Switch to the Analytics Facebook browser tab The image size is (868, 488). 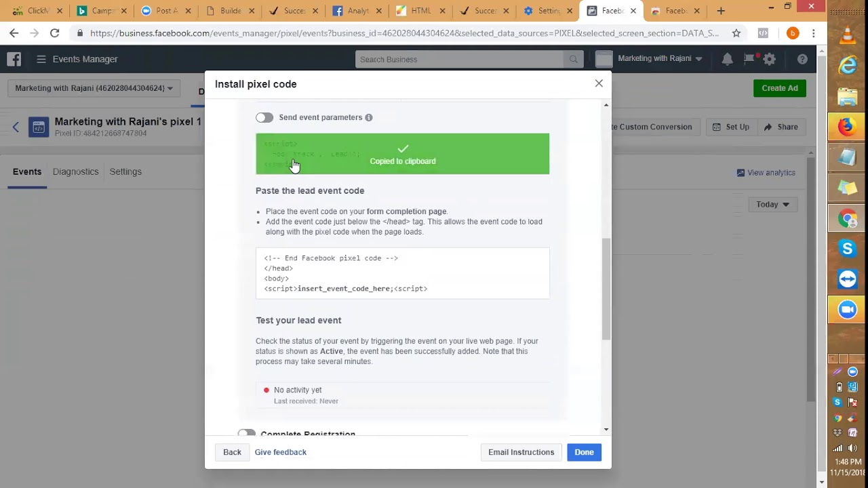[x=357, y=11]
